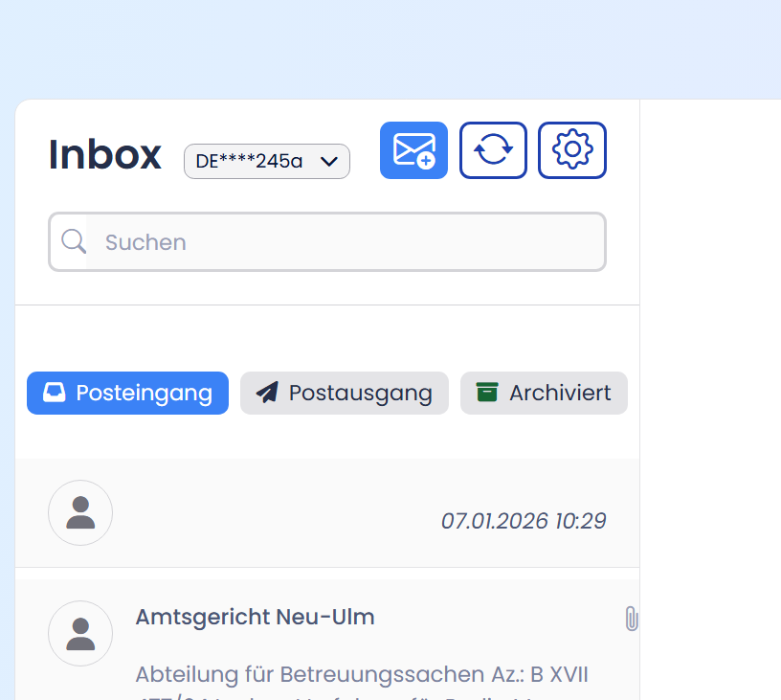Click the Amtsgericht Neu-Ulm sender avatar
The width and height of the screenshot is (781, 700).
(x=80, y=633)
